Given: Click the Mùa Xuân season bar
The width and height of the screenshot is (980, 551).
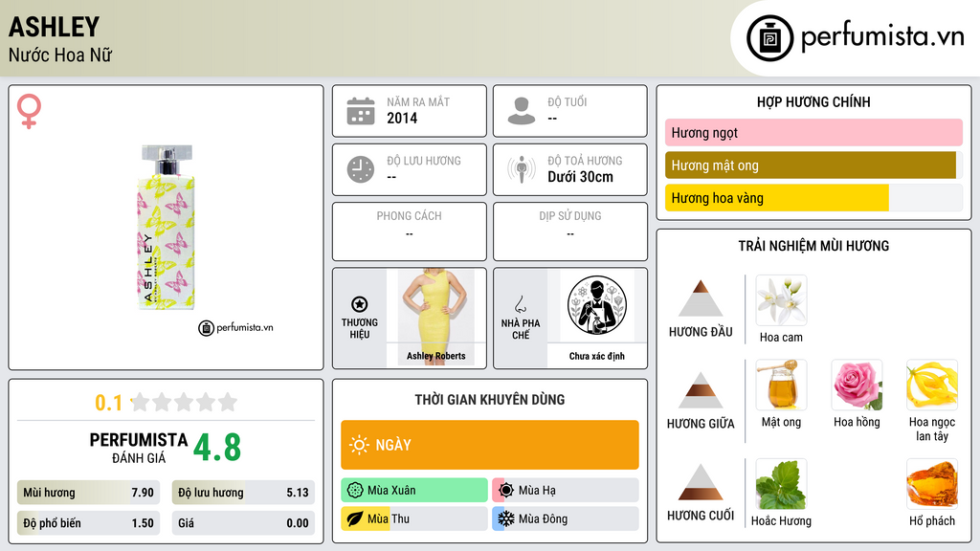Looking at the screenshot, I should (414, 490).
